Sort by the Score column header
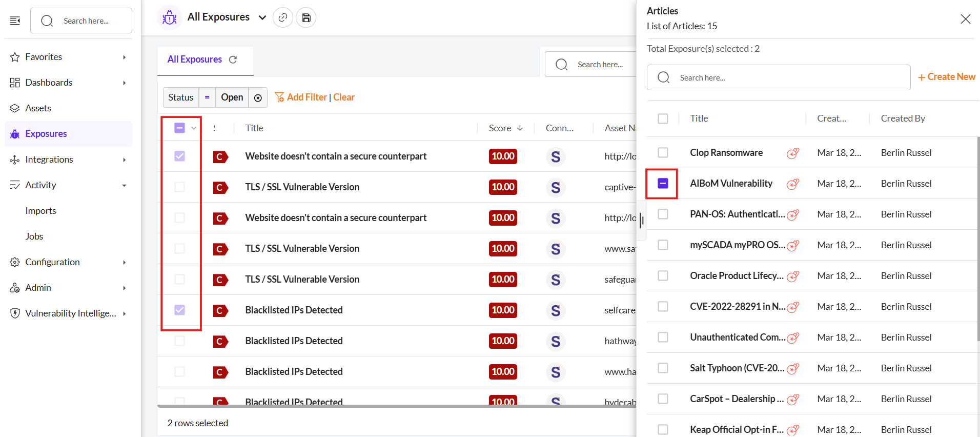Screen dimensions: 980x437 506,128
